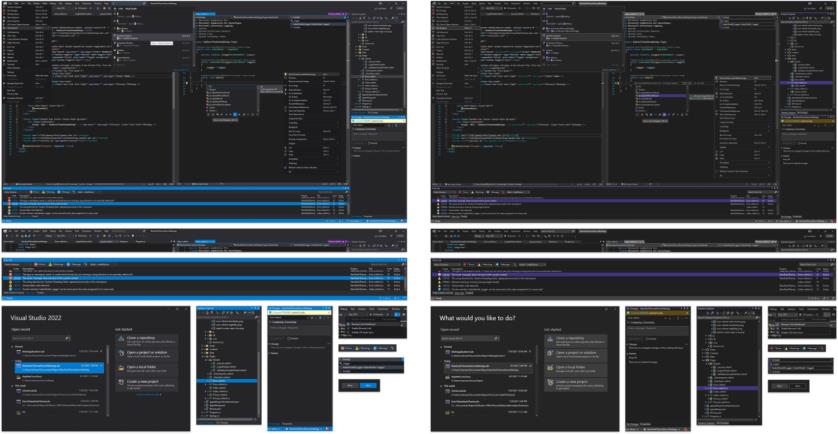Toggle Messages filter in the small purple-theme filter sample
Image resolution: width=838 pixels, height=434 pixels.
[x=810, y=348]
